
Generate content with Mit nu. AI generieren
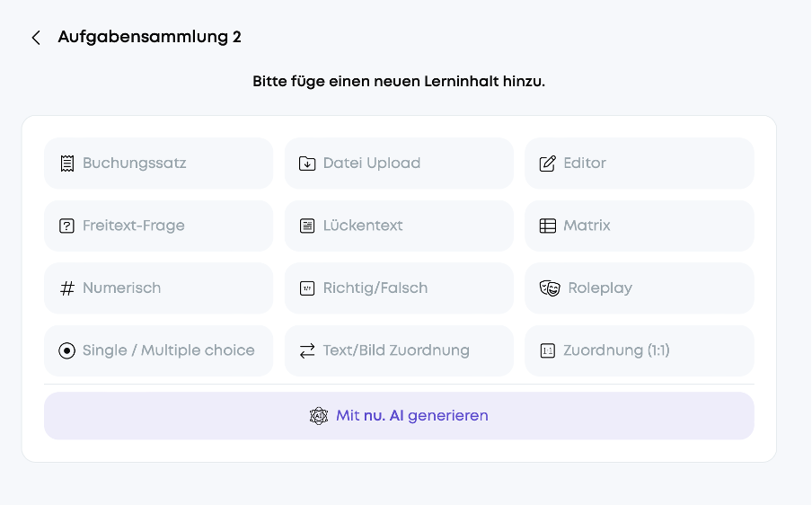click(x=399, y=416)
